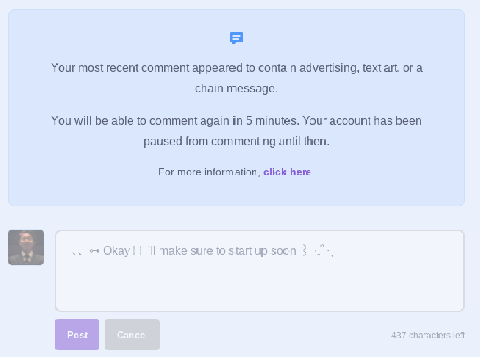Click the "437 characters left" counter

[x=428, y=335]
